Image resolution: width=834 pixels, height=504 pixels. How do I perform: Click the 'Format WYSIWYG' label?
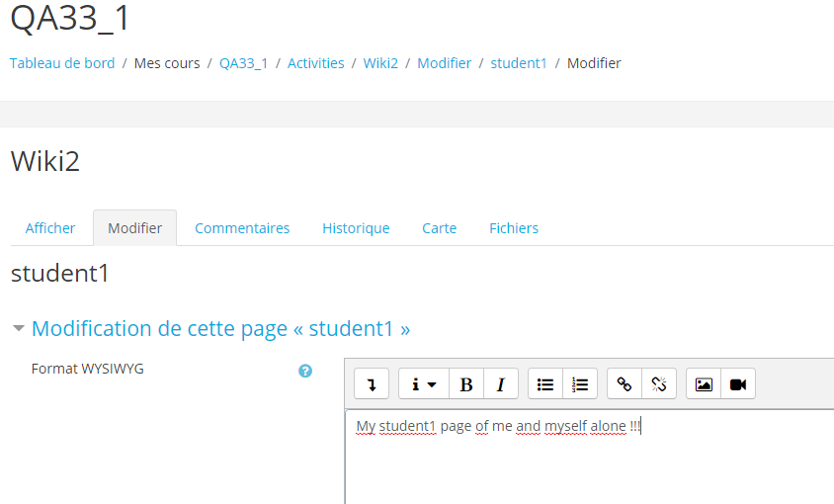tap(88, 369)
